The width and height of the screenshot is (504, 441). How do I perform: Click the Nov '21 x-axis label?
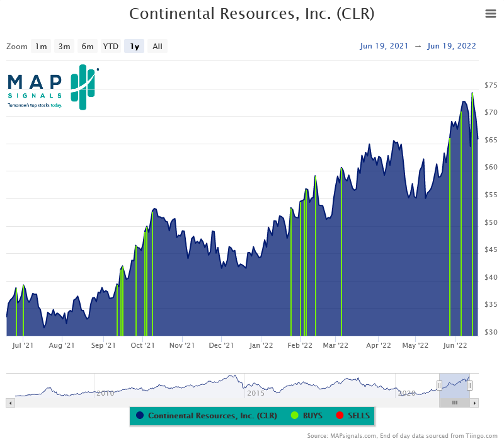point(182,345)
